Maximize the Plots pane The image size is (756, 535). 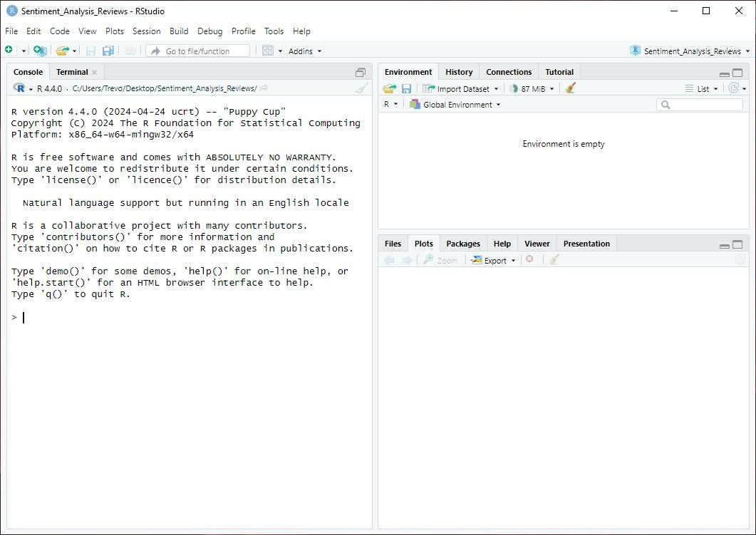pos(737,244)
